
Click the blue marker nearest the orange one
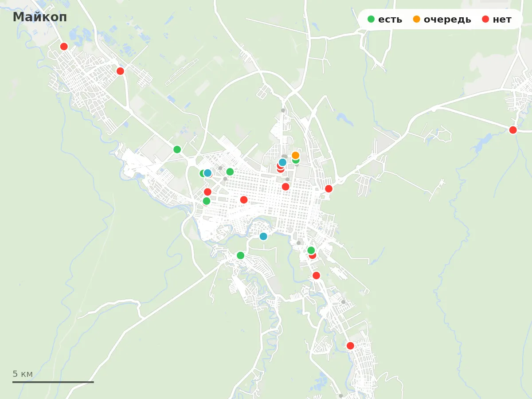coord(282,162)
